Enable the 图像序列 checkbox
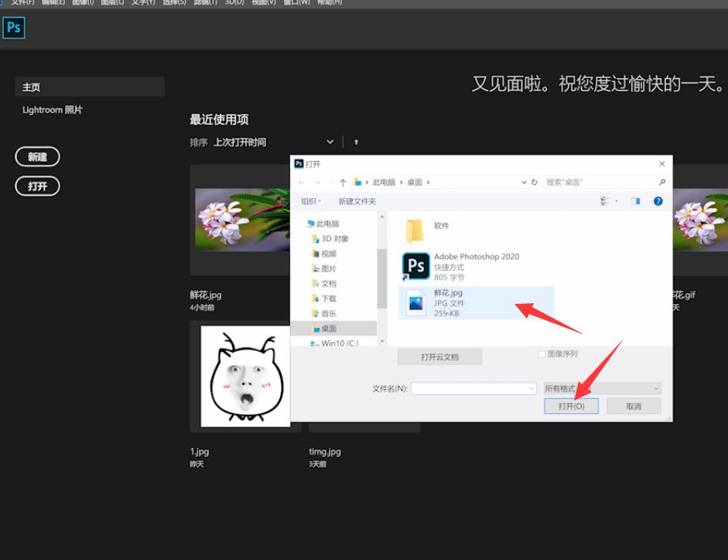The image size is (728, 560). tap(542, 354)
